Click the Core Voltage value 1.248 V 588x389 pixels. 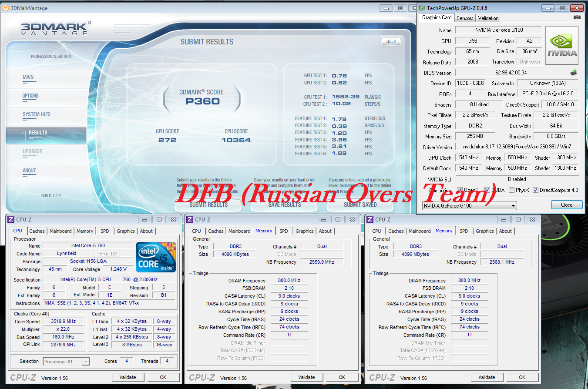pos(118,269)
